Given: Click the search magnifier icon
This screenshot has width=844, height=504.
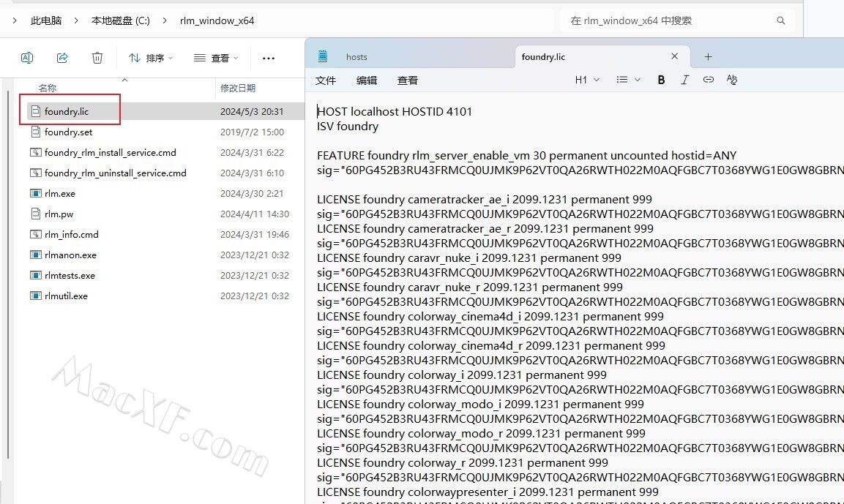Looking at the screenshot, I should tap(781, 20).
